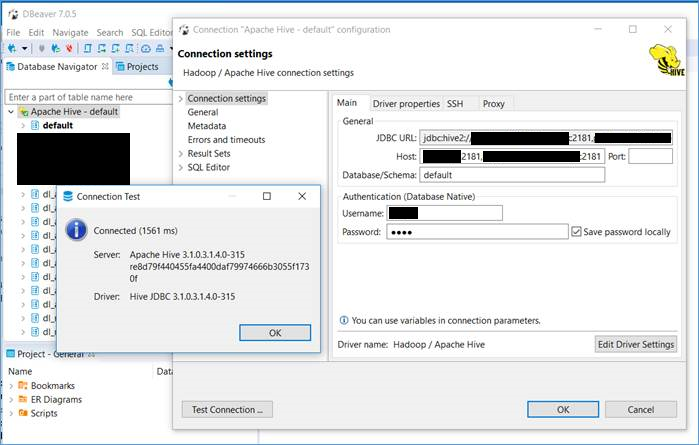The height and width of the screenshot is (445, 699).
Task: Click the Host input field
Action: [512, 157]
